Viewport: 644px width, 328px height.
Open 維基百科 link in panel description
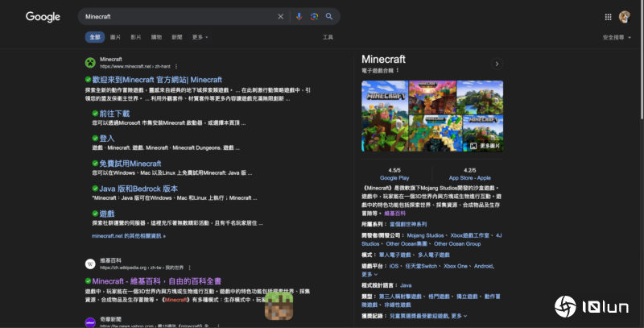394,214
